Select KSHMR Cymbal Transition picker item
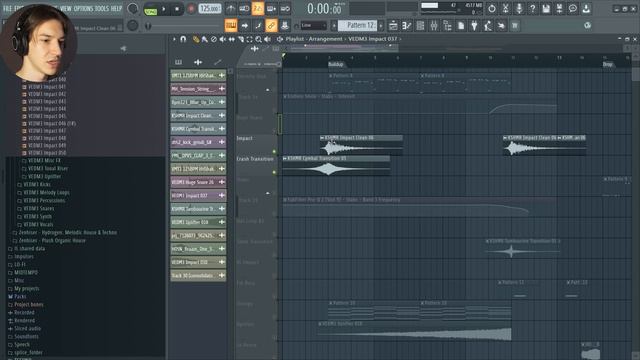640x360 pixels. coord(198,129)
